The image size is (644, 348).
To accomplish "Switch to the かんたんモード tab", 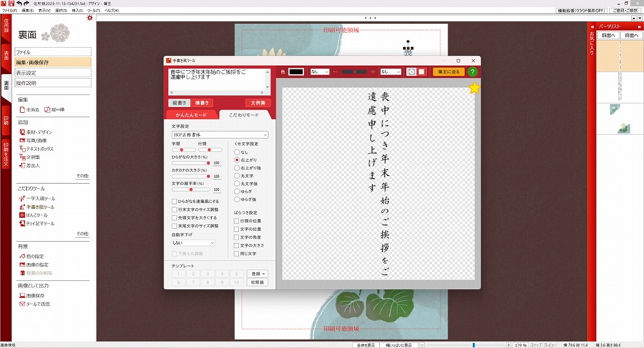I will [x=191, y=115].
